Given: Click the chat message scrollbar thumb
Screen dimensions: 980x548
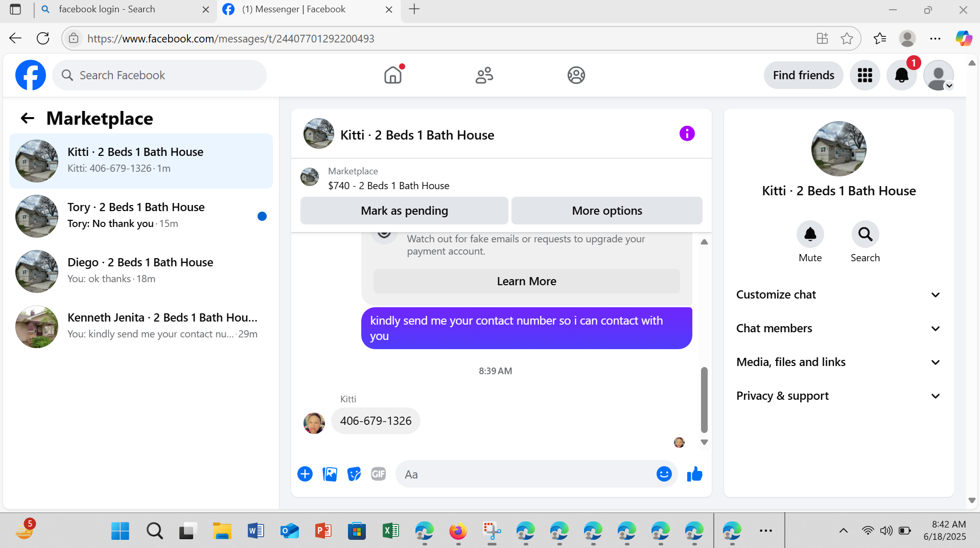Looking at the screenshot, I should 704,400.
